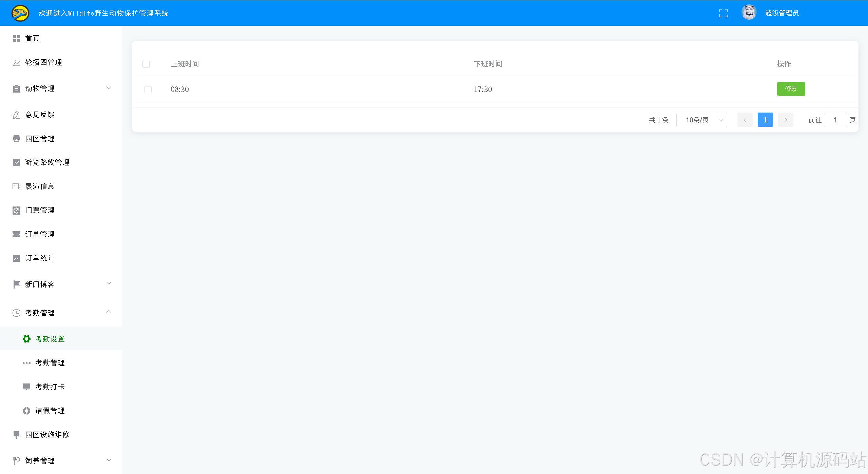Click the 园区设施维修 brush icon
868x474 pixels.
point(16,435)
